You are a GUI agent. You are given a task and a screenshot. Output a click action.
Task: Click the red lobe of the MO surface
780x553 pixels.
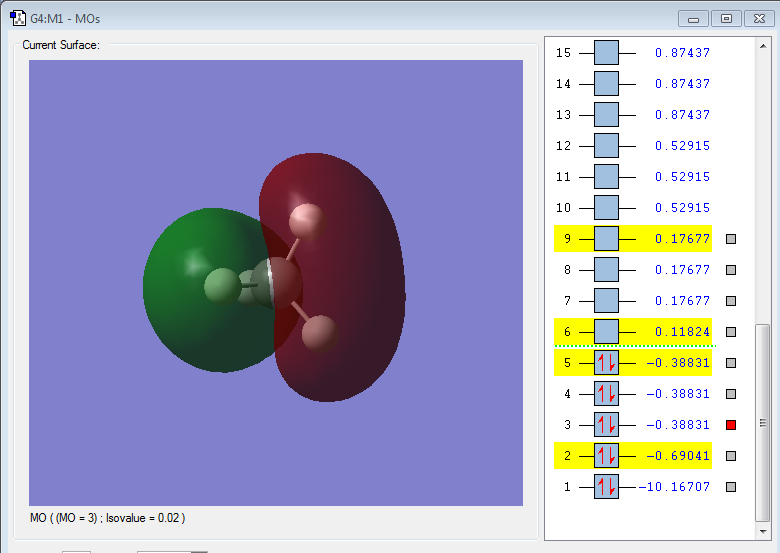click(x=348, y=278)
